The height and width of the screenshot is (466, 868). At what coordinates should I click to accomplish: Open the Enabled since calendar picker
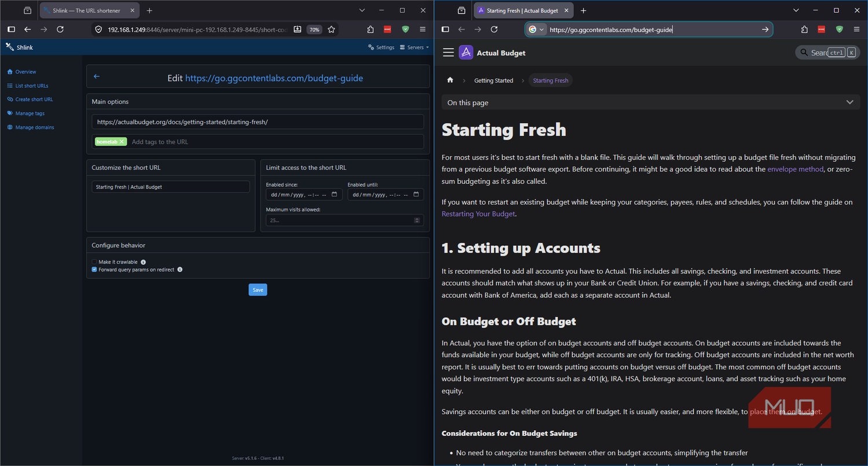click(x=334, y=195)
